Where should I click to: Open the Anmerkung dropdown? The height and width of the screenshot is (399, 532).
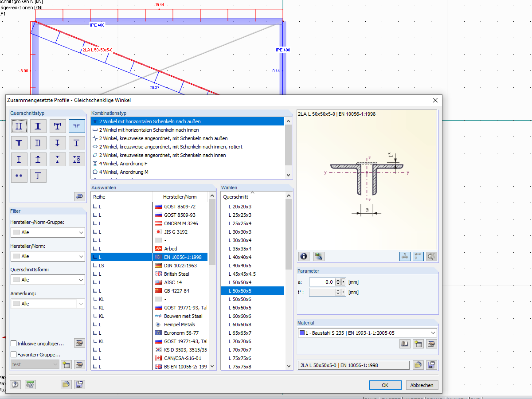(47, 304)
